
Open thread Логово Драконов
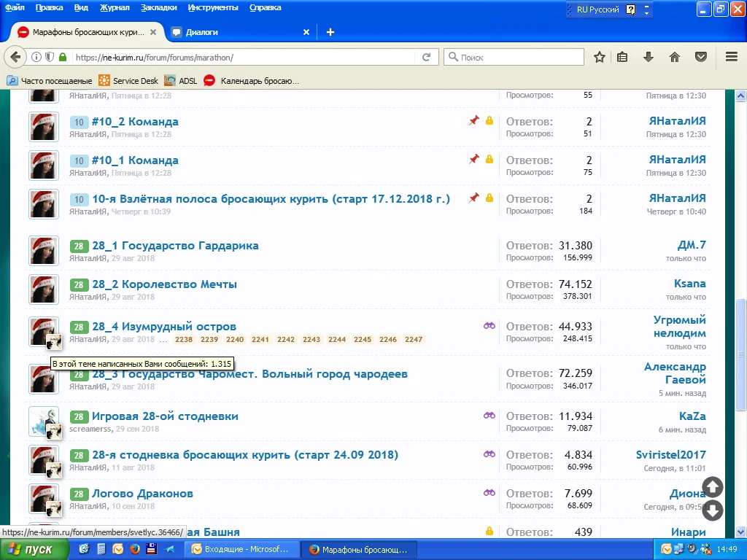pos(142,494)
